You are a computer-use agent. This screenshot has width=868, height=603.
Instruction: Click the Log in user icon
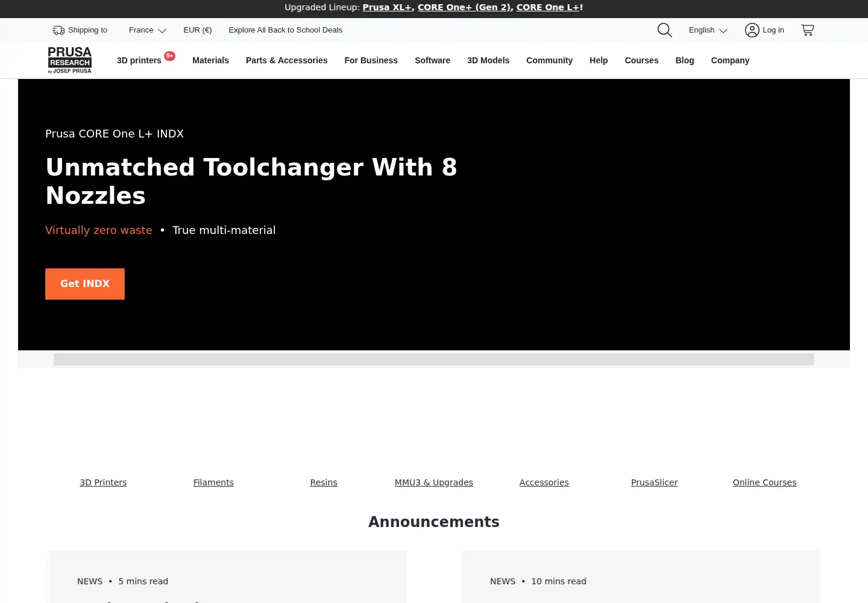coord(752,30)
